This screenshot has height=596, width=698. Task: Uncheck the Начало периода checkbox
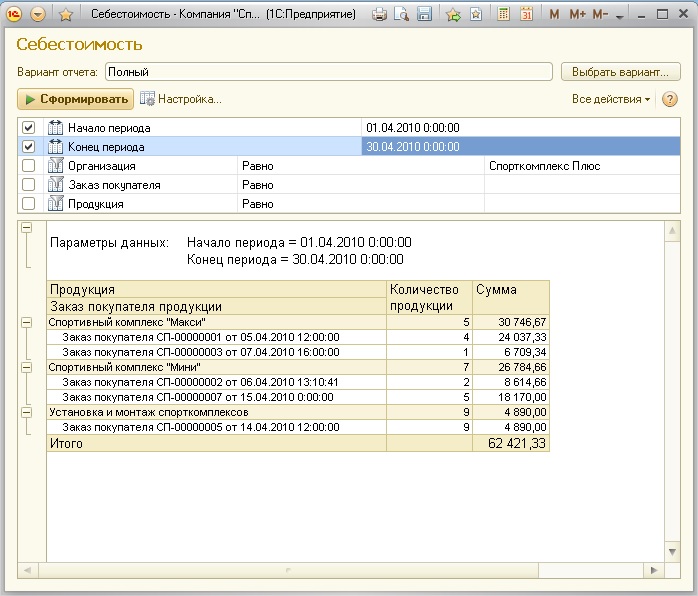pyautogui.click(x=29, y=128)
